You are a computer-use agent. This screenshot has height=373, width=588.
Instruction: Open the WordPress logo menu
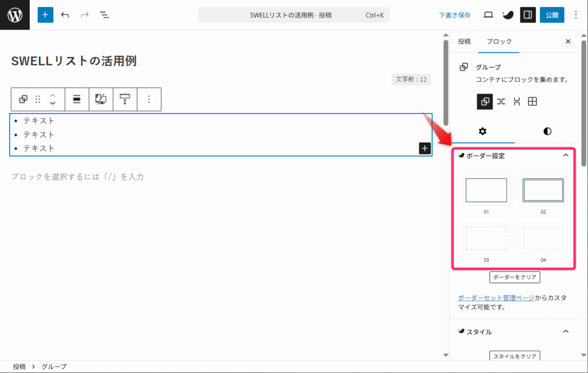click(x=14, y=15)
